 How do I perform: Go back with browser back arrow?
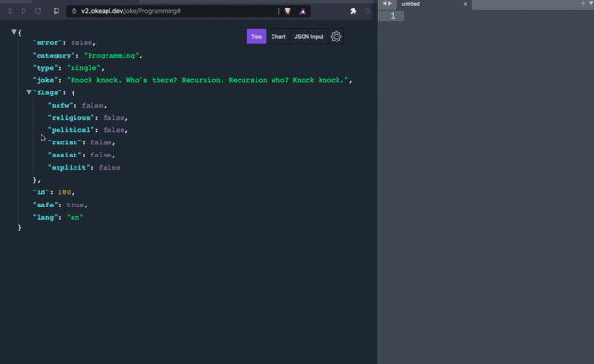9,11
